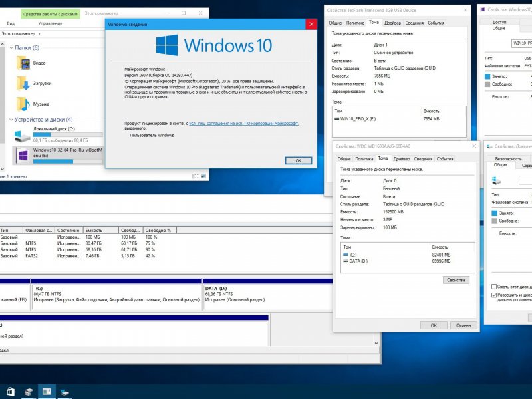
Task: Click the Explorer scrollbar up arrow
Action: (x=3, y=45)
